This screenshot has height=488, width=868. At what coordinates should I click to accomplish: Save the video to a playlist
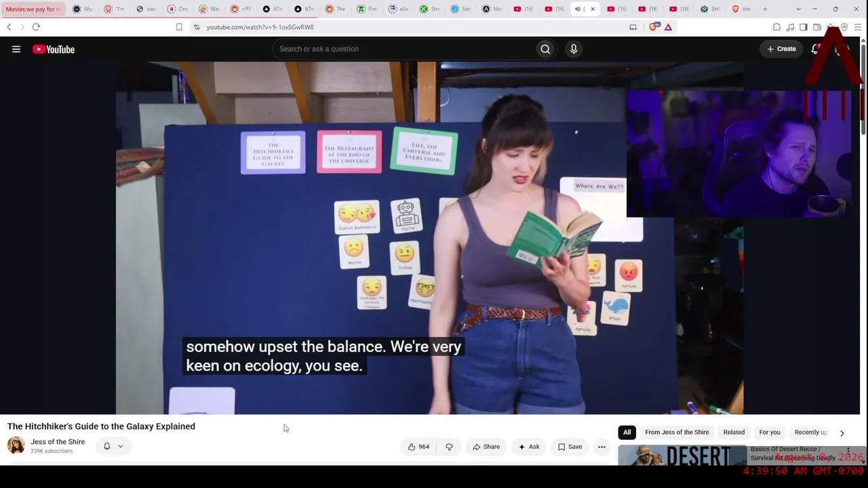570,447
